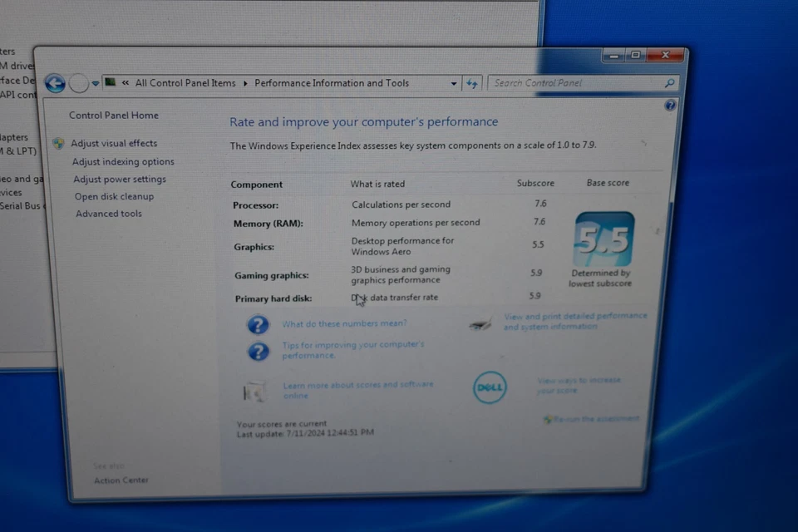
Task: Click the Control Panel icon in the address bar
Action: point(111,83)
